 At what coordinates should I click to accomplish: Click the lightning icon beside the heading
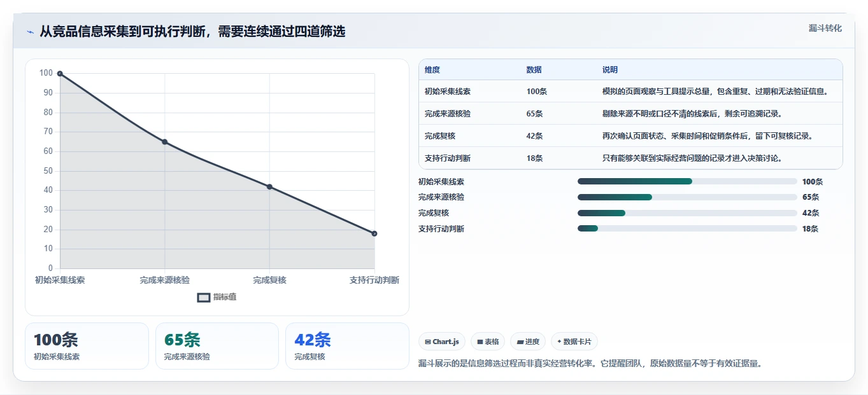click(30, 32)
